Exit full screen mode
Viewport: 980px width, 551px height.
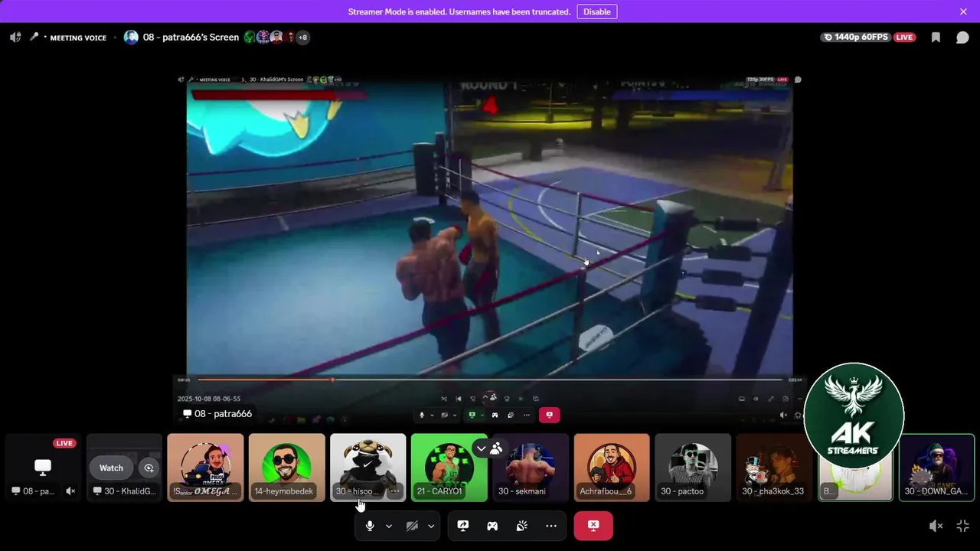(963, 526)
